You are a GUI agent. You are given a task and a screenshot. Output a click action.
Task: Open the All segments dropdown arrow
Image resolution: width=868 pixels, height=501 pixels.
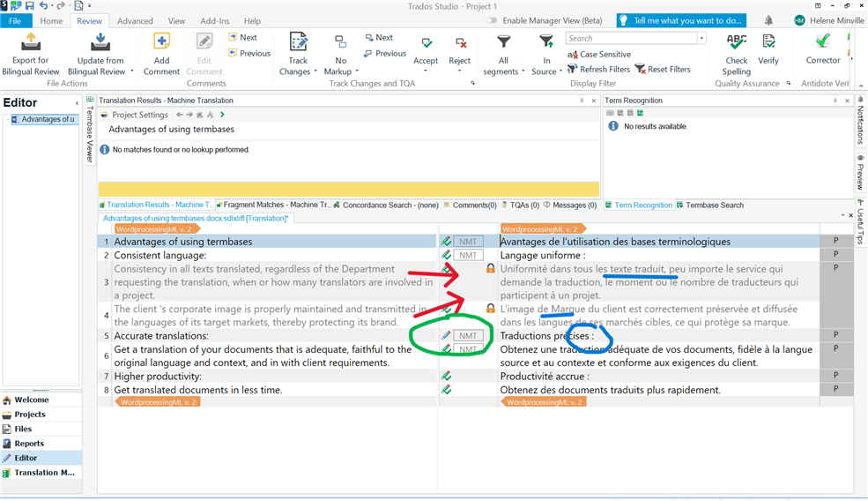(x=523, y=71)
